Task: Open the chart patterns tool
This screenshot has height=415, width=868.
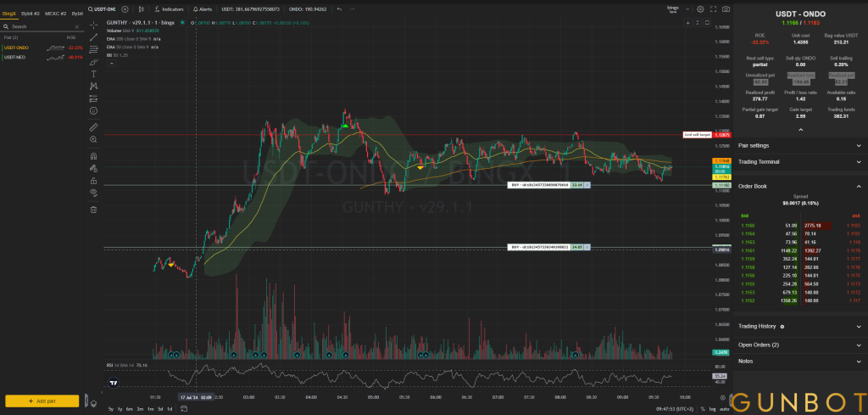Action: click(x=93, y=86)
